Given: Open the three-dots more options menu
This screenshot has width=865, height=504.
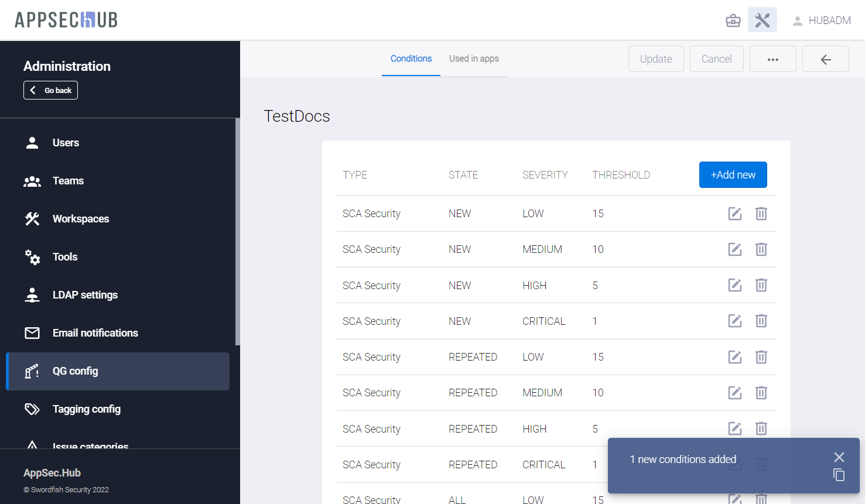Looking at the screenshot, I should (x=772, y=59).
